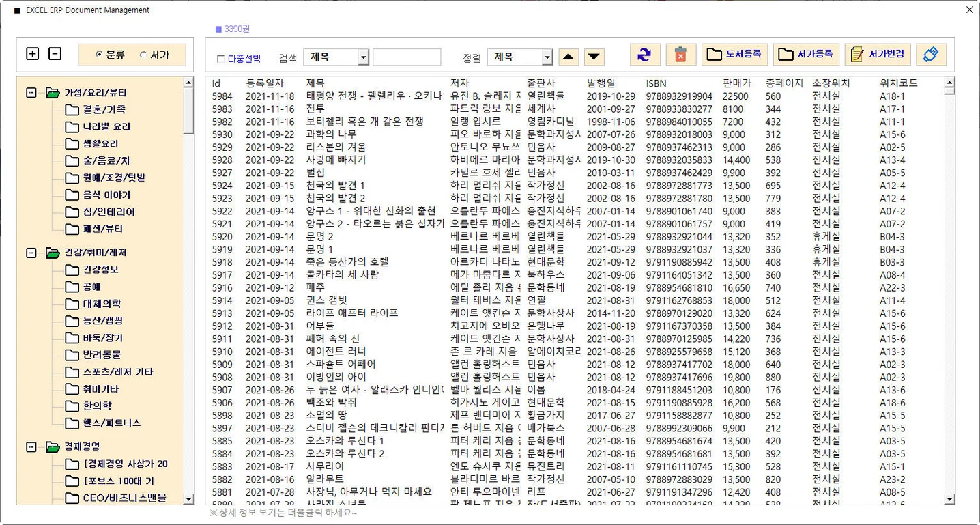Click the delete trash icon button
Image resolution: width=980 pixels, height=525 pixels.
tap(680, 55)
